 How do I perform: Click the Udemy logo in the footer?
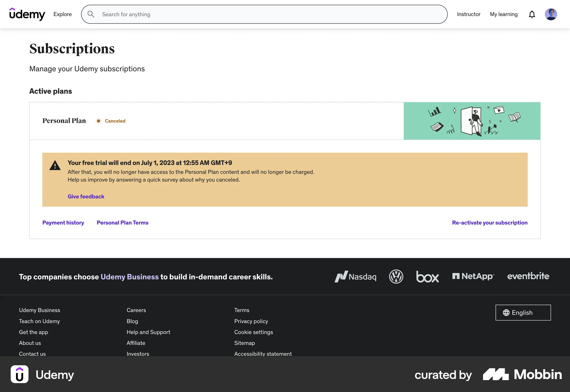[20, 374]
